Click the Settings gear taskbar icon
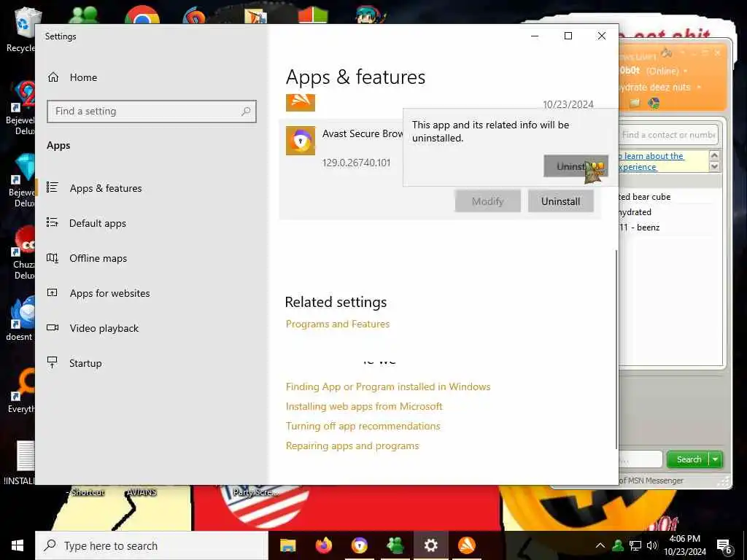The width and height of the screenshot is (747, 560). click(x=430, y=545)
